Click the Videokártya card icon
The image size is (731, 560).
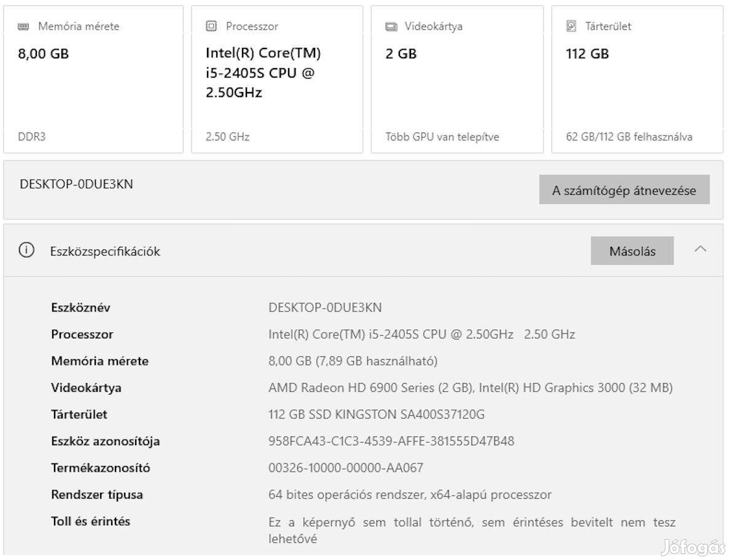(x=391, y=26)
